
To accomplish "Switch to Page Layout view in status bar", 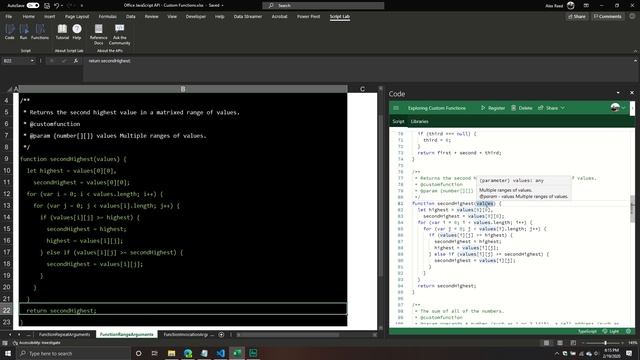I will (560, 343).
